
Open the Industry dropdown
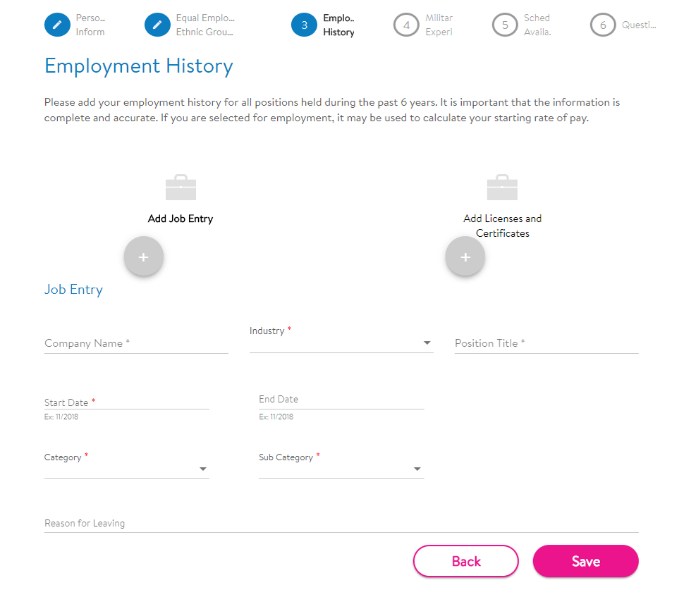(x=341, y=343)
